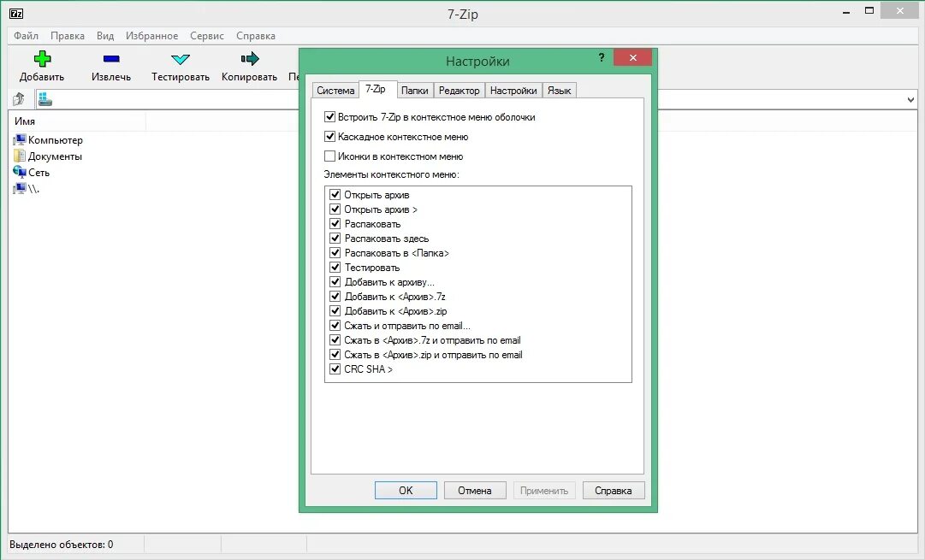Switch to the Язык tab
This screenshot has height=560, width=925.
coord(559,90)
